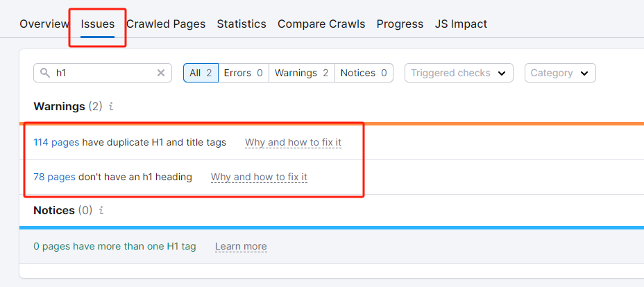
Task: Click Learn more for H1 tag notice
Action: 241,246
